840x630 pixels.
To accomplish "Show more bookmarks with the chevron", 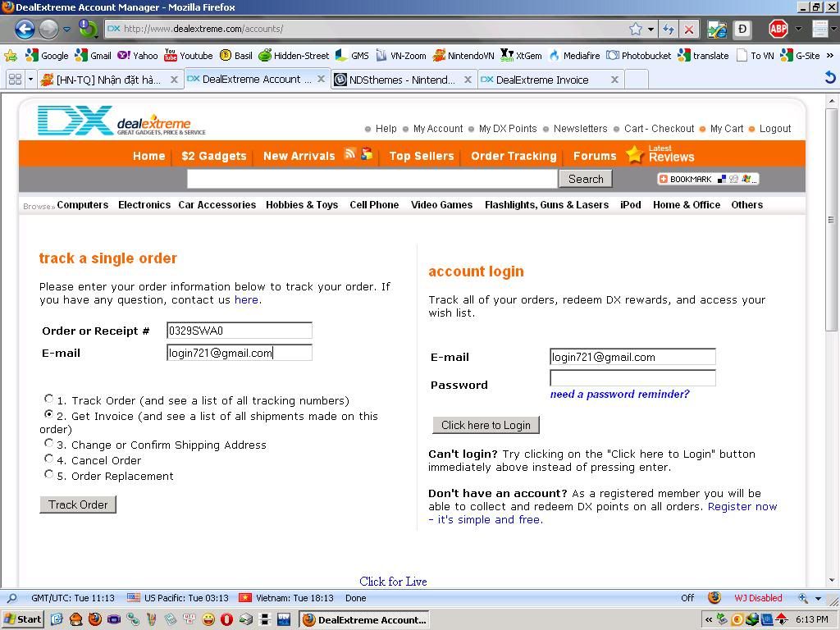I will [830, 55].
